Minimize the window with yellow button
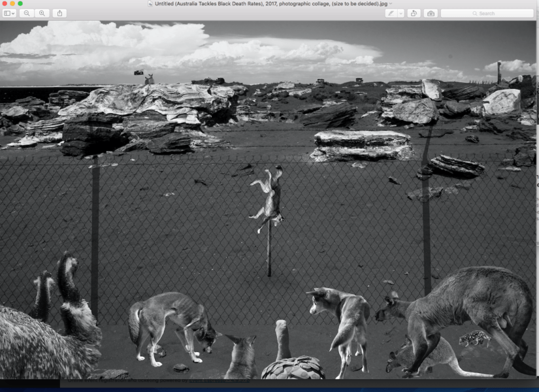 [x=12, y=4]
